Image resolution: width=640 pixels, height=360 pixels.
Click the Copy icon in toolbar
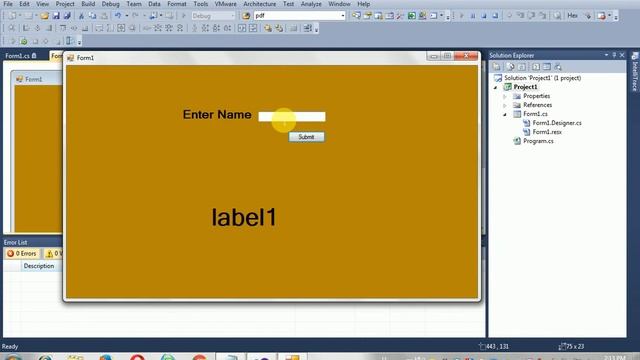pyautogui.click(x=93, y=16)
